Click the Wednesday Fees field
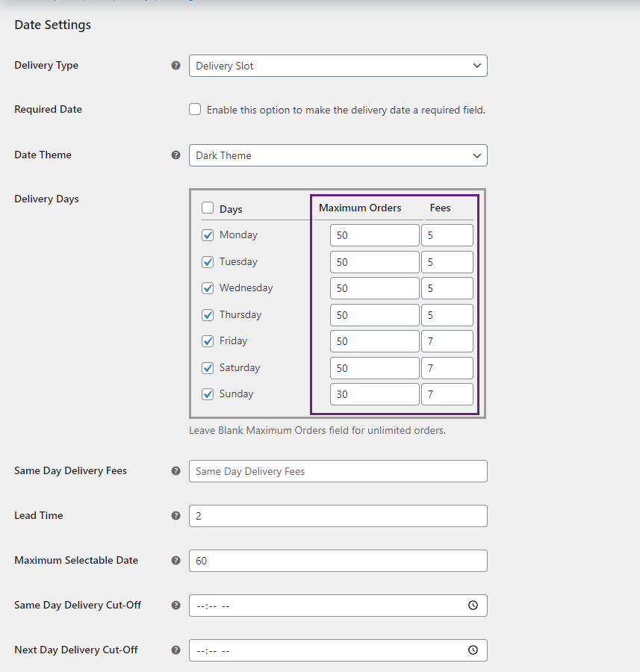Screen dimensions: 640x672 point(447,288)
